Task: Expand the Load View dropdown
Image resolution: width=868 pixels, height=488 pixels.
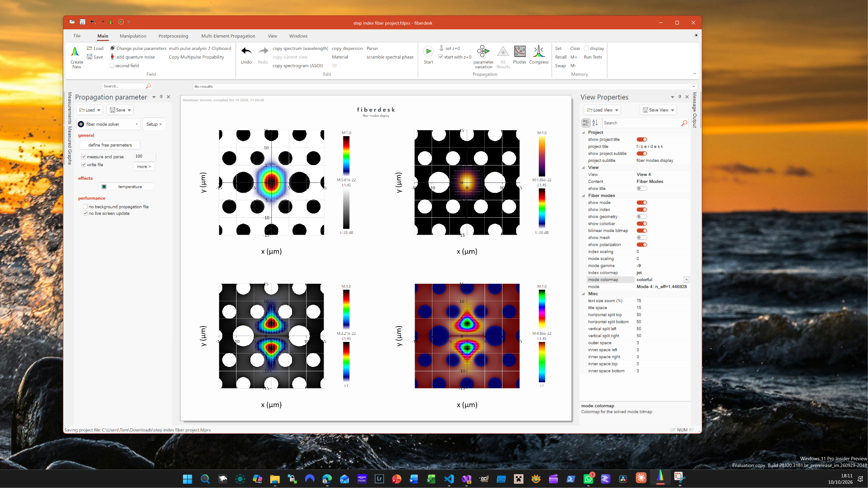Action: pyautogui.click(x=616, y=110)
